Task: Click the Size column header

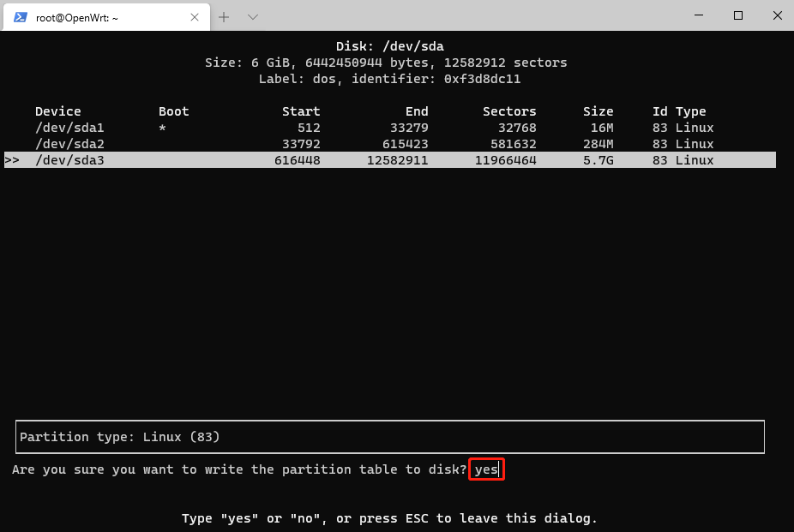Action: [598, 111]
